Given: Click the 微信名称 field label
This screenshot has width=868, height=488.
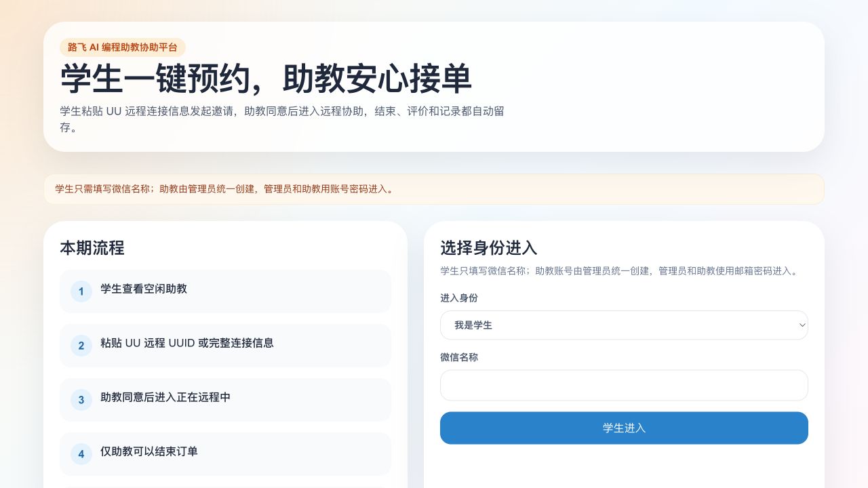Looking at the screenshot, I should (459, 357).
